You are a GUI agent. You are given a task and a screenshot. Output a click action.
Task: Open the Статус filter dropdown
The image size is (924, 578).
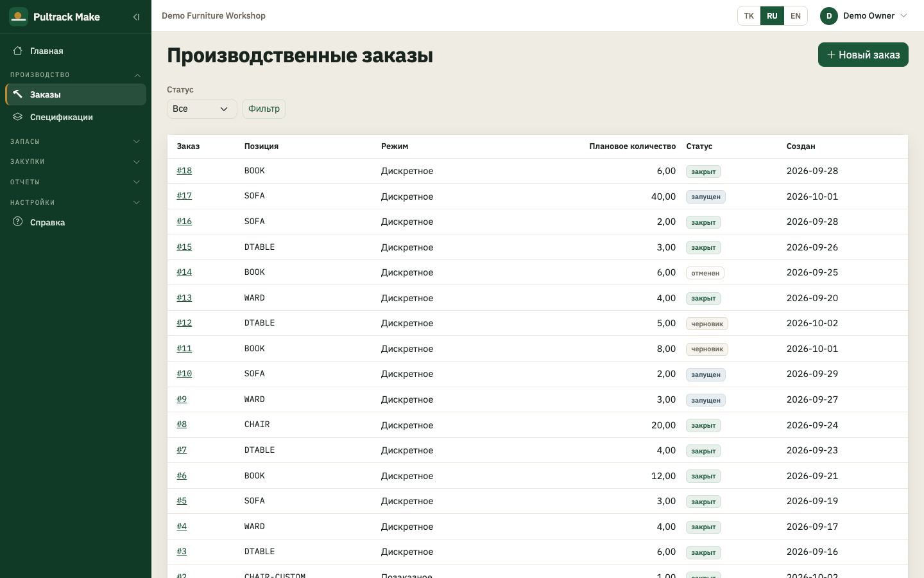[202, 109]
